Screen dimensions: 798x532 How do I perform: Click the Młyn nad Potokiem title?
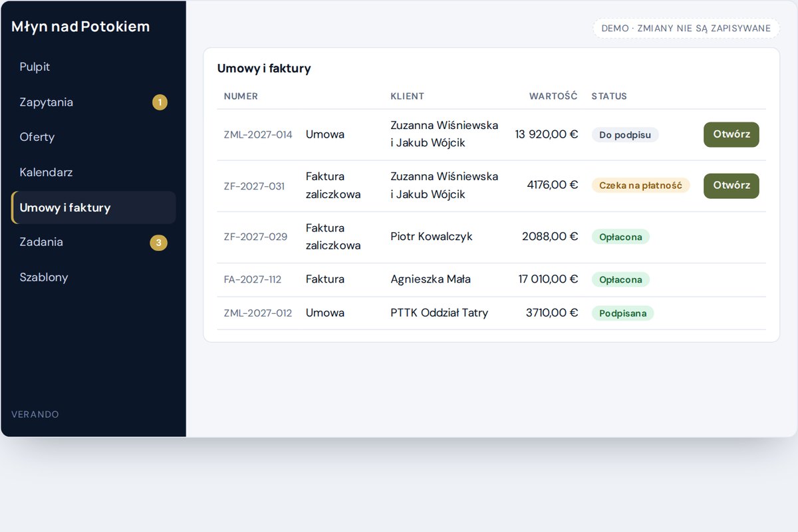pos(80,27)
